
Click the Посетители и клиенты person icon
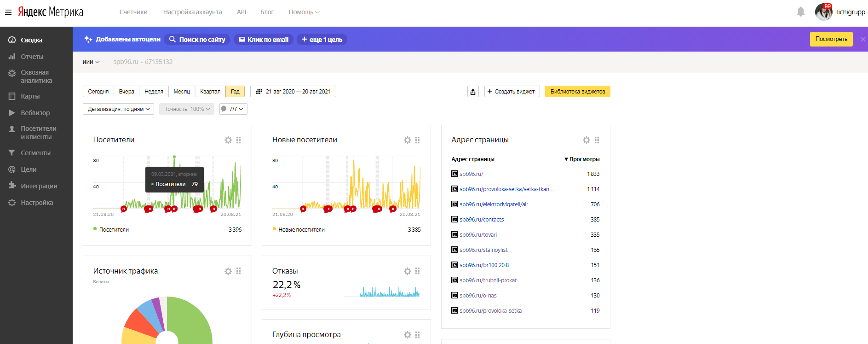click(x=12, y=129)
